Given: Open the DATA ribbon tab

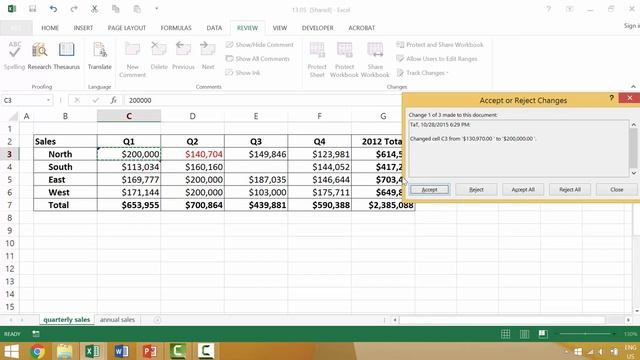Looking at the screenshot, I should (x=214, y=28).
